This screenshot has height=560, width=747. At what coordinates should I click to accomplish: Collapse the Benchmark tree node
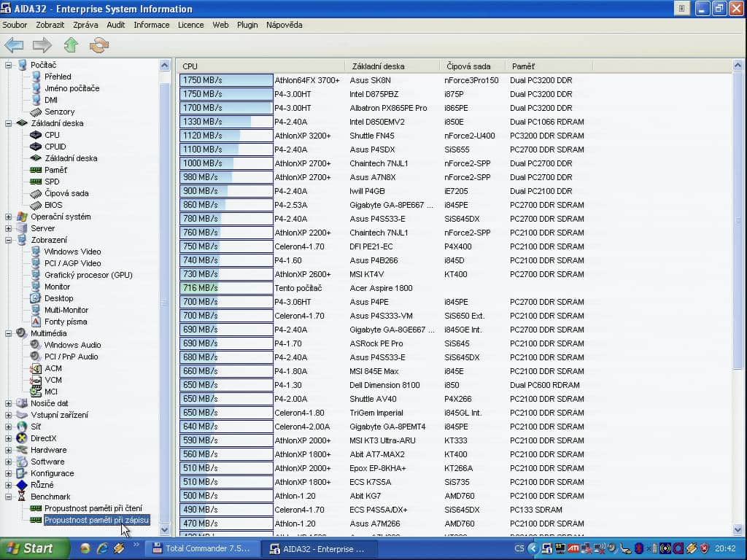click(9, 497)
